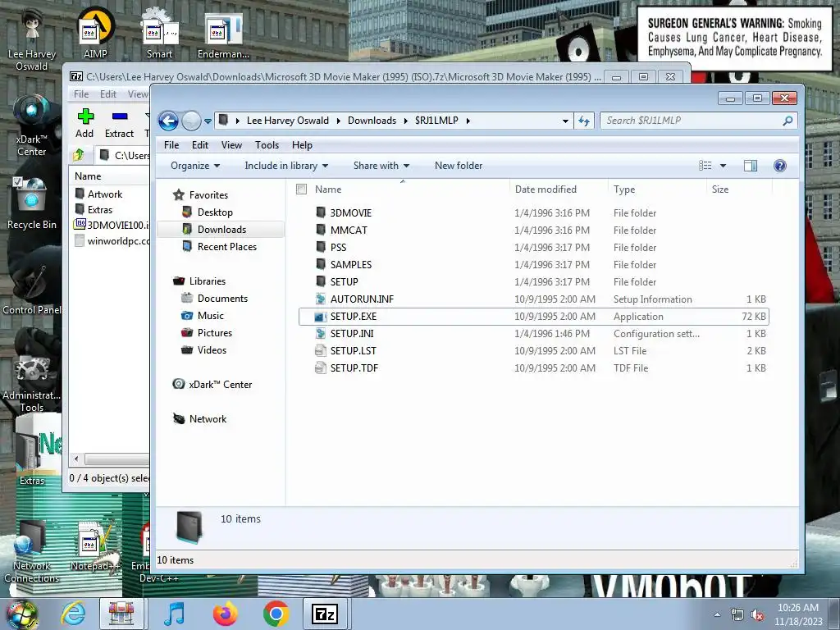The image size is (840, 630).
Task: Open Explorer help question mark icon
Action: pyautogui.click(x=780, y=166)
